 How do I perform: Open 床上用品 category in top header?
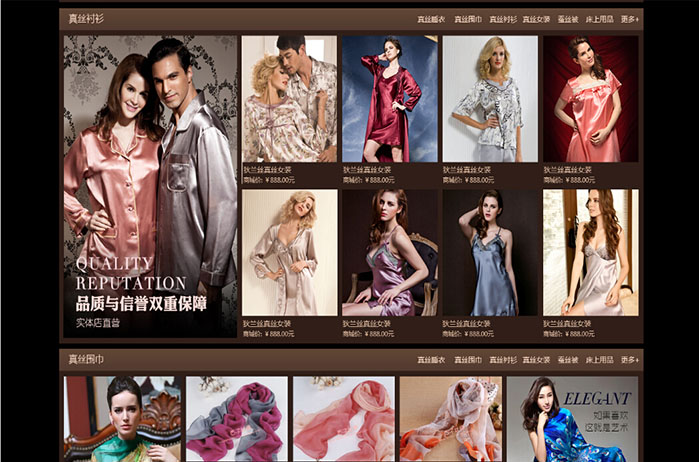(599, 19)
